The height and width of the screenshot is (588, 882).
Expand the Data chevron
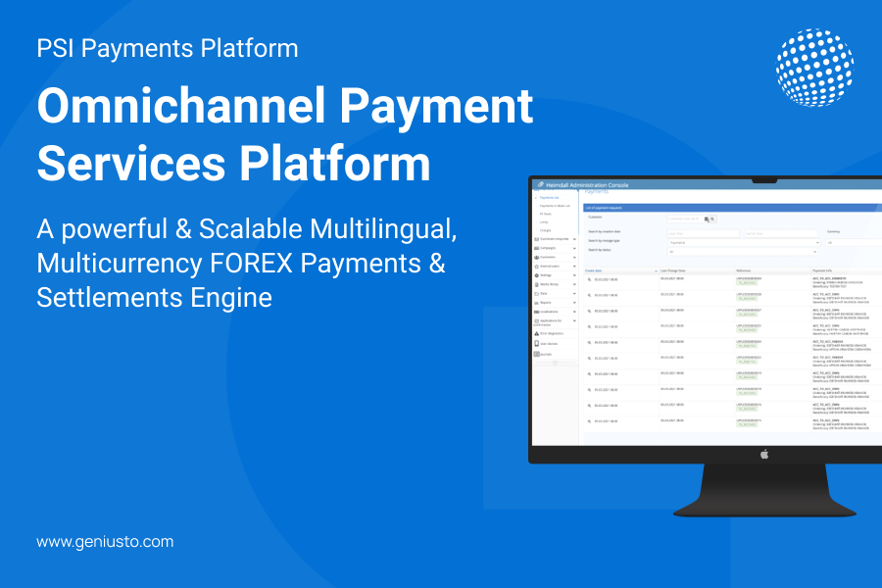click(574, 293)
